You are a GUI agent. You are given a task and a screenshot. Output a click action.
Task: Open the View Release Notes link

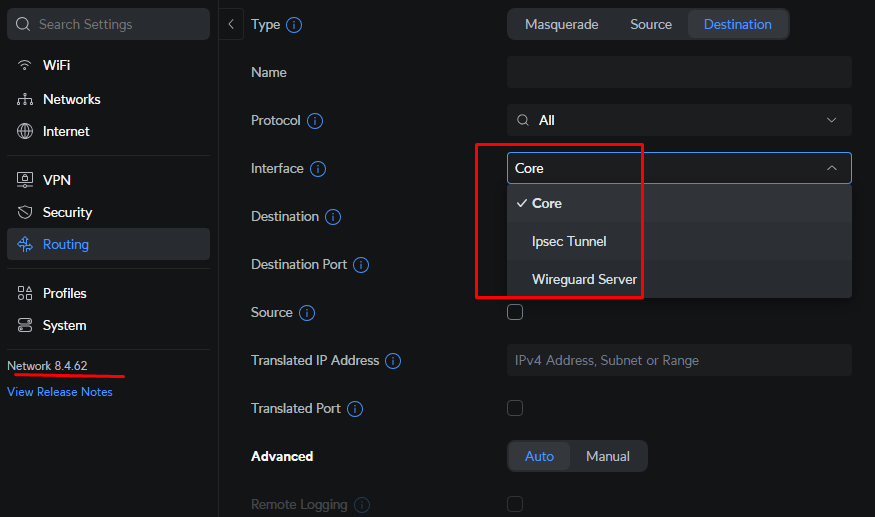pos(60,392)
